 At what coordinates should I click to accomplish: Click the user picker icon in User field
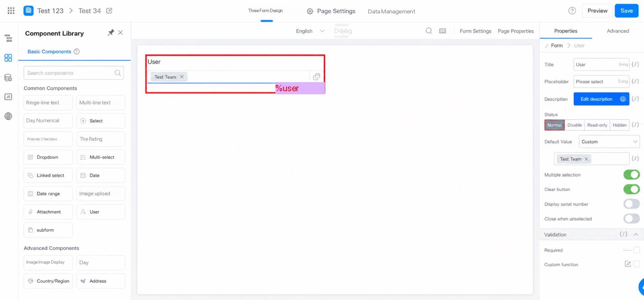(316, 77)
